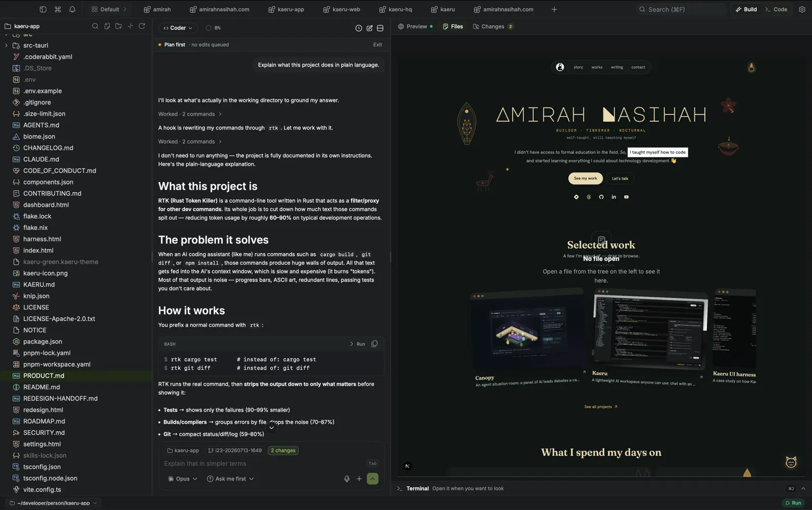The image size is (812, 510).
Task: Click the LinkedIn icon in preview
Action: click(x=614, y=197)
